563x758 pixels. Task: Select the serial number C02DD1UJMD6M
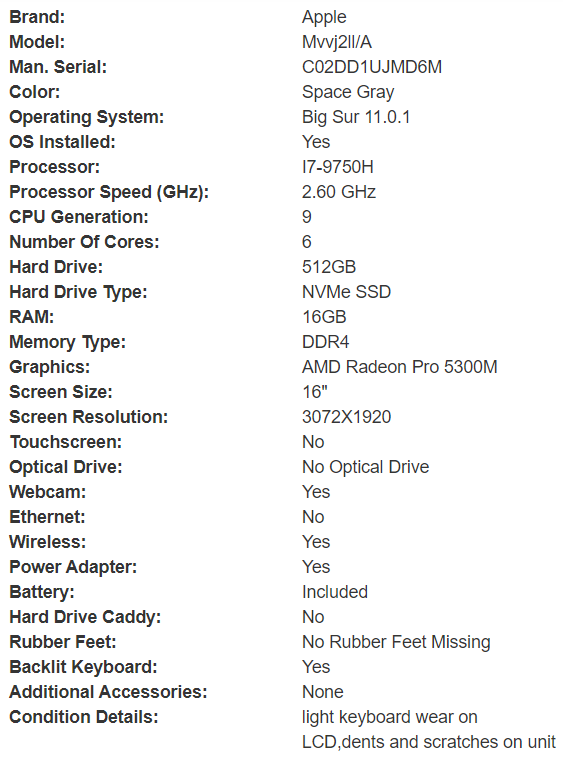pos(372,67)
